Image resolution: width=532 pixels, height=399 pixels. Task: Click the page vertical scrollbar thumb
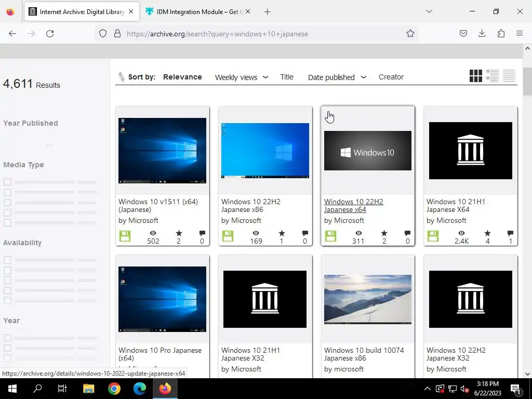tap(527, 82)
